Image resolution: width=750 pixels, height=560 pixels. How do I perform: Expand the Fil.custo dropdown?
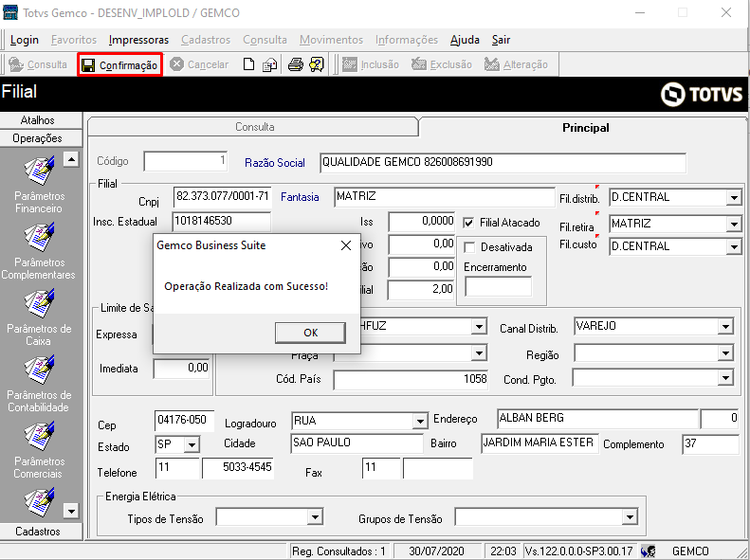(x=733, y=247)
